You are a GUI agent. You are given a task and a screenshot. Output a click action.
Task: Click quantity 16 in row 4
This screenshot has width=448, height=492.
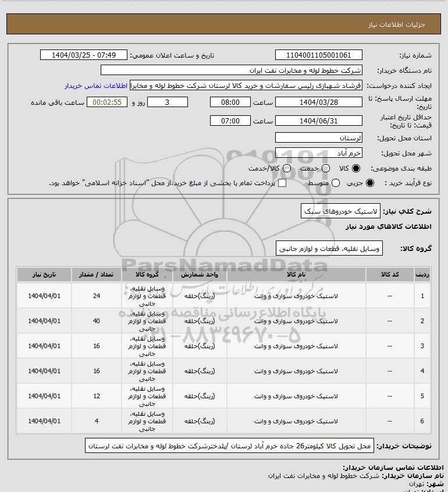coord(97,371)
